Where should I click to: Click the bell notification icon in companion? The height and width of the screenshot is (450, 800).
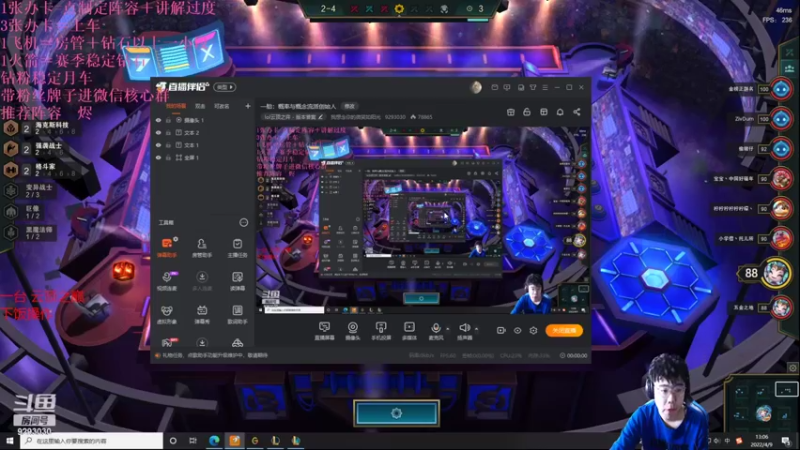[x=560, y=112]
